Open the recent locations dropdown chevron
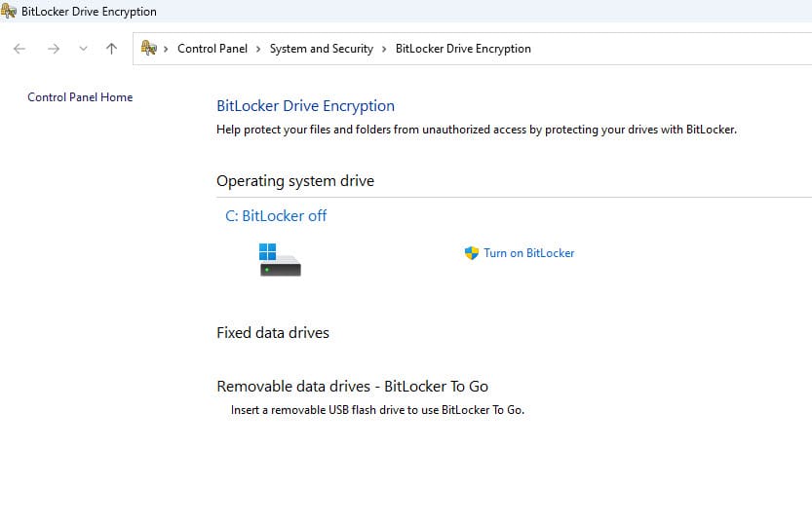The height and width of the screenshot is (523, 812). pos(83,49)
